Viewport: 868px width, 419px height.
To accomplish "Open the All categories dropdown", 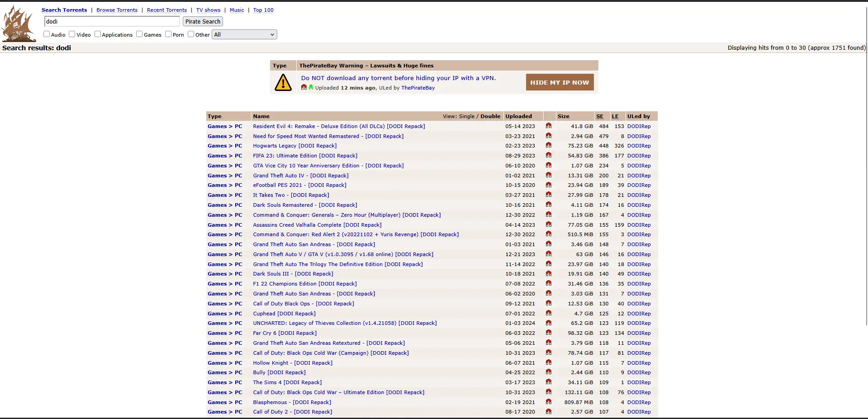I will pos(244,34).
